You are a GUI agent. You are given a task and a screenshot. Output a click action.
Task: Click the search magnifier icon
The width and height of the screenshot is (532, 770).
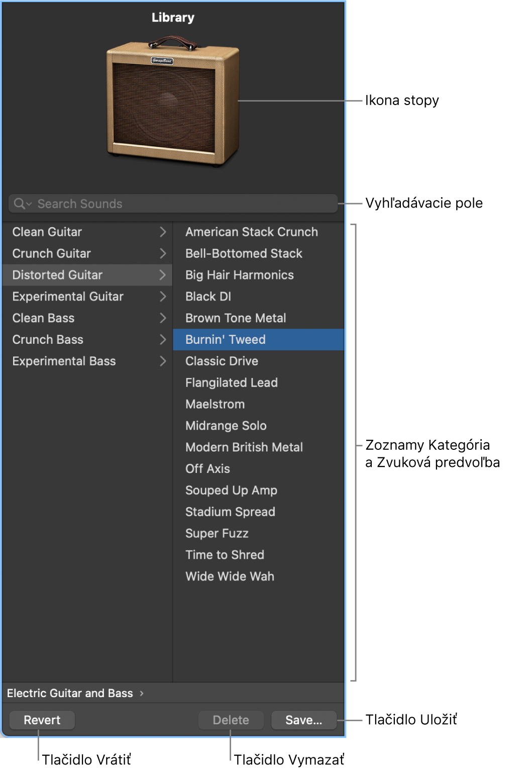pyautogui.click(x=20, y=204)
